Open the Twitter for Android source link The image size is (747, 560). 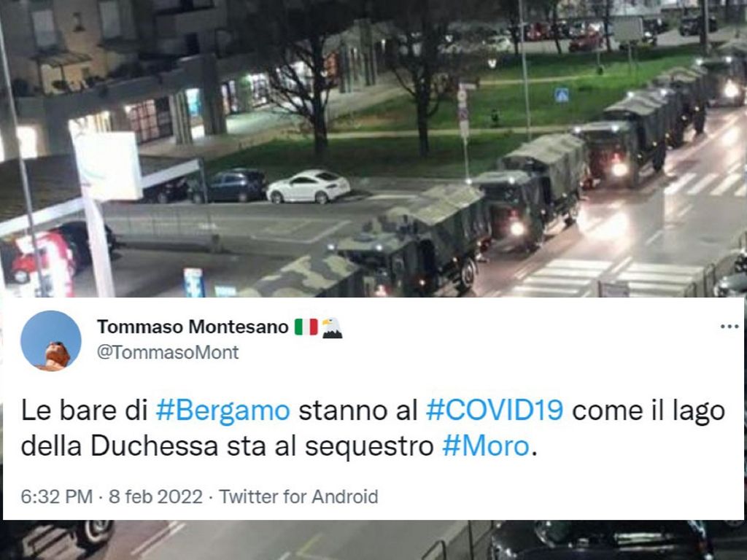tap(298, 497)
